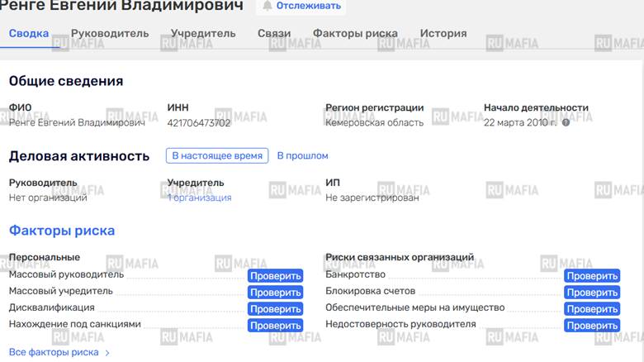Click the Нет организаций text under Руководитель
The height and width of the screenshot is (362, 644).
(48, 198)
